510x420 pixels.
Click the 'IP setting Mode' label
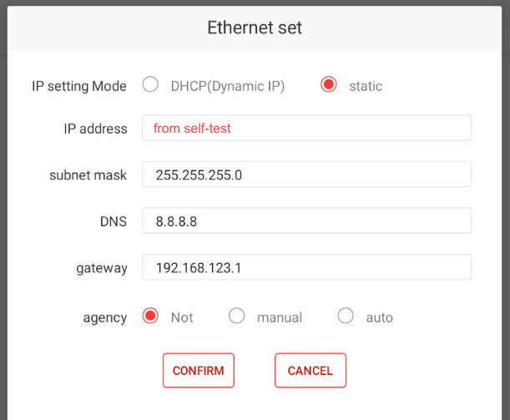point(79,86)
